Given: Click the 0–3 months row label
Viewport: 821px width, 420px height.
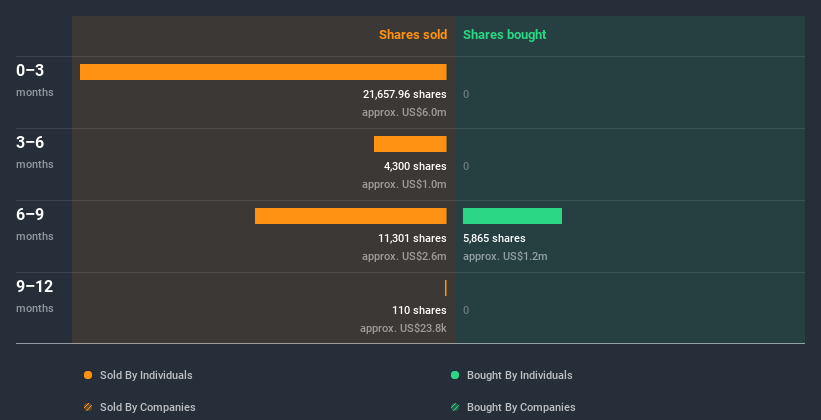Looking at the screenshot, I should click(35, 80).
